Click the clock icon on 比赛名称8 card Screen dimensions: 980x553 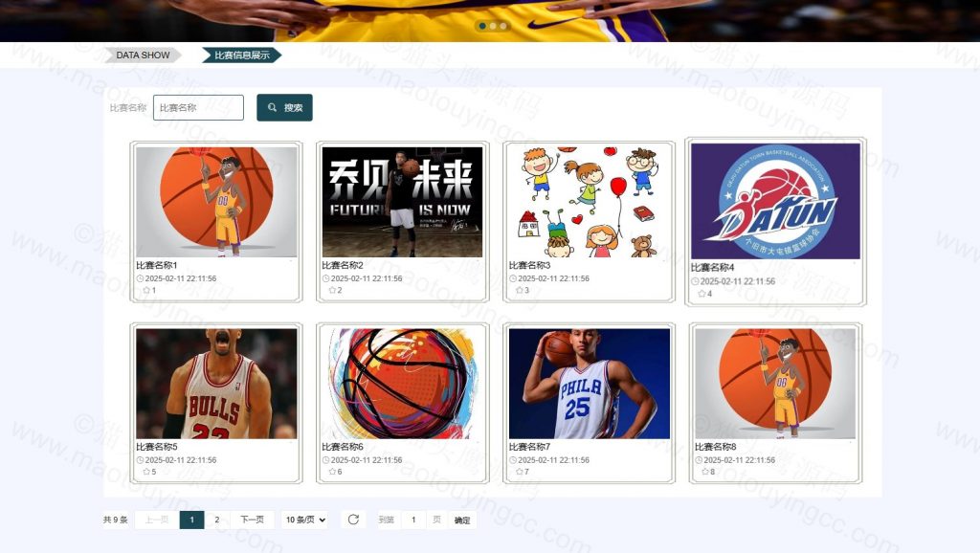tap(699, 460)
